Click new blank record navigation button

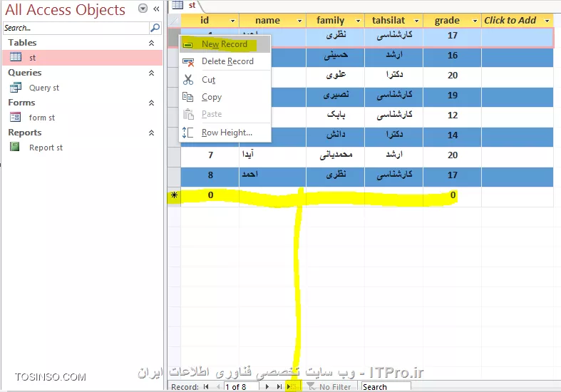[x=292, y=386]
